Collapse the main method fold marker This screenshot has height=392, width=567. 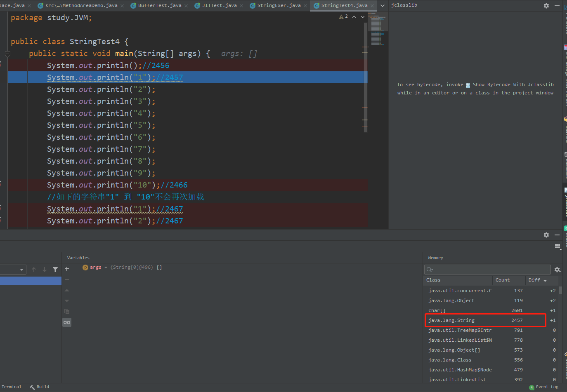tap(7, 54)
